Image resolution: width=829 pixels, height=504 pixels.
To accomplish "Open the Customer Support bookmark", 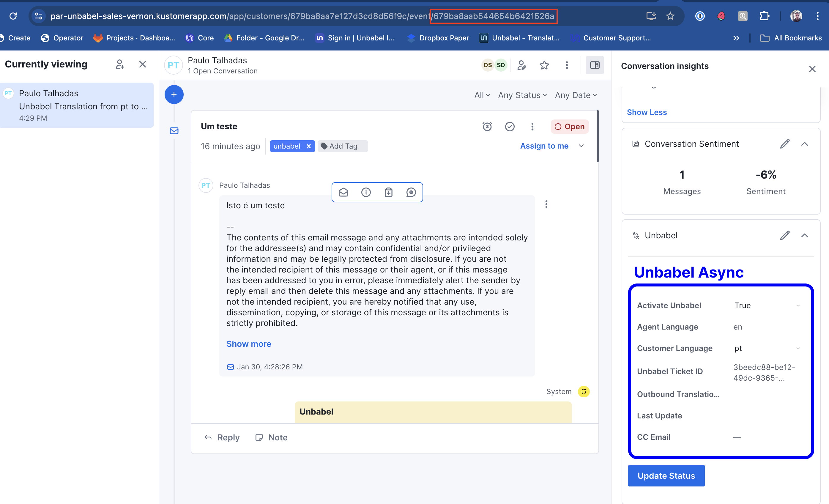I will (x=611, y=38).
